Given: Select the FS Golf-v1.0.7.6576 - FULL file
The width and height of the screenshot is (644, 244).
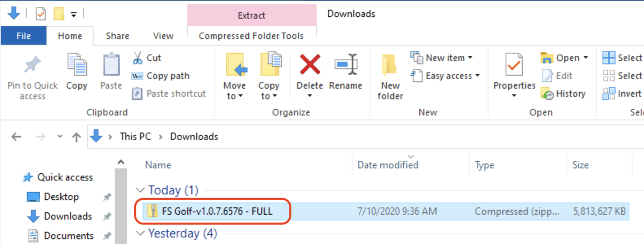Looking at the screenshot, I should point(383,211).
